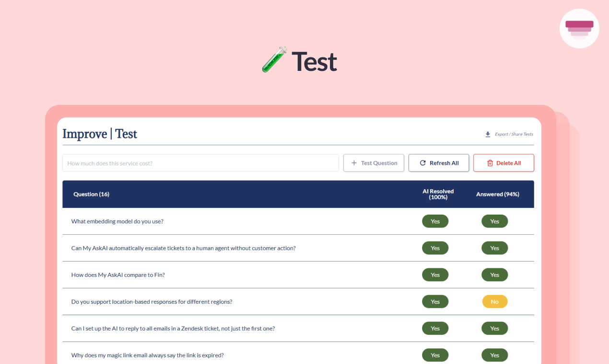Viewport: 609px width, 364px height.
Task: Click the AI Resolved (100%) column header
Action: (438, 194)
